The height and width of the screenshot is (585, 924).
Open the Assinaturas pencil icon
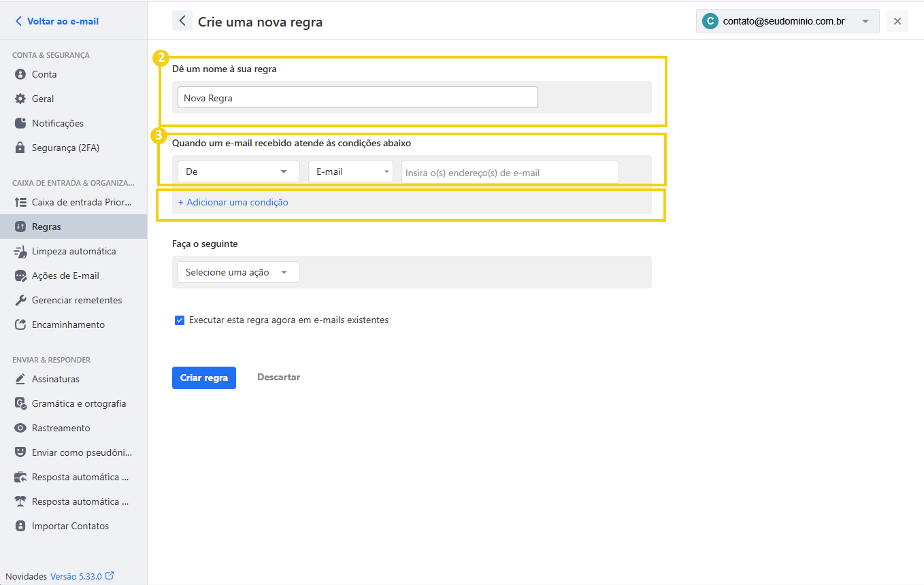click(20, 379)
